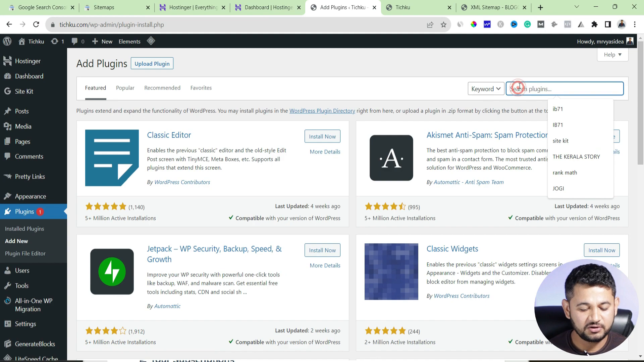Install the Classic Editor plugin
644x362 pixels.
322,136
